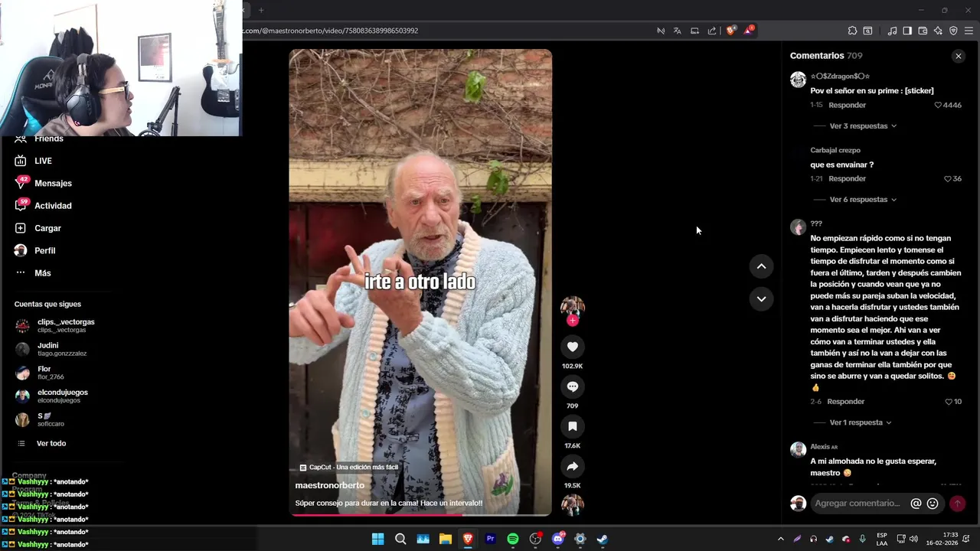Viewport: 980px width, 551px height.
Task: Open browser Extensions puzzle icon
Action: click(852, 31)
